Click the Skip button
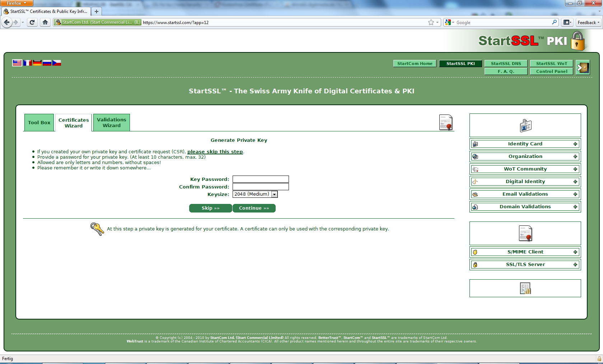Screen dimensions: 603x364 pos(211,208)
